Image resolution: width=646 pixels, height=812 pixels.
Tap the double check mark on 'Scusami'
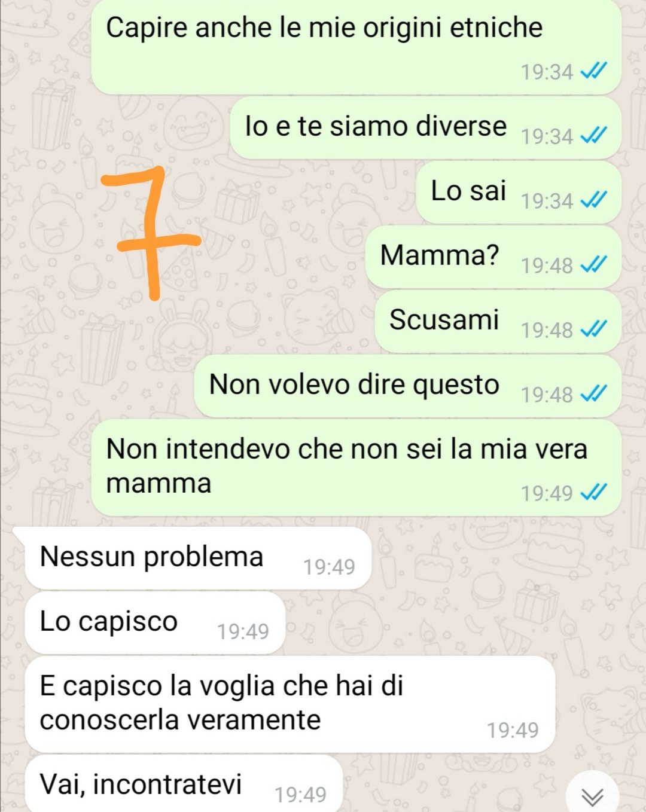594,329
